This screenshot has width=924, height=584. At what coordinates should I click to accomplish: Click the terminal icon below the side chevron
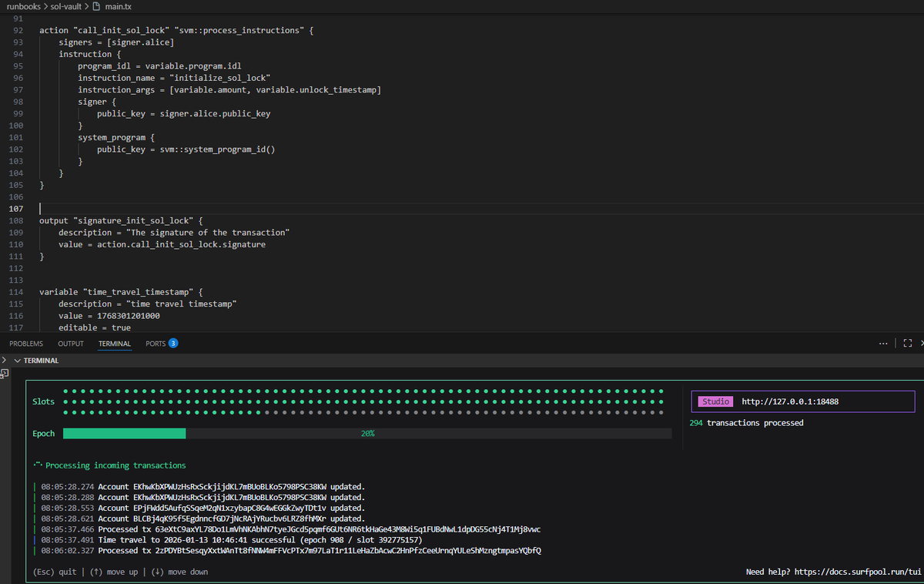tap(4, 373)
